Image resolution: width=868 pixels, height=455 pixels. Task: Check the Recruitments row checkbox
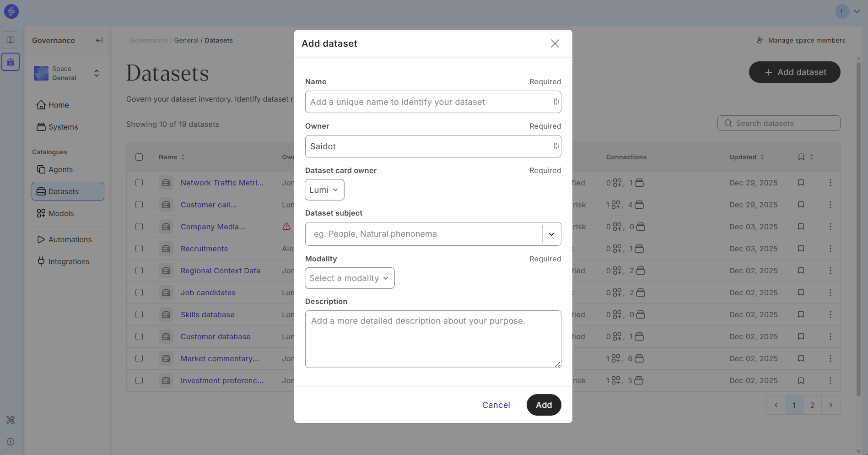pos(139,249)
